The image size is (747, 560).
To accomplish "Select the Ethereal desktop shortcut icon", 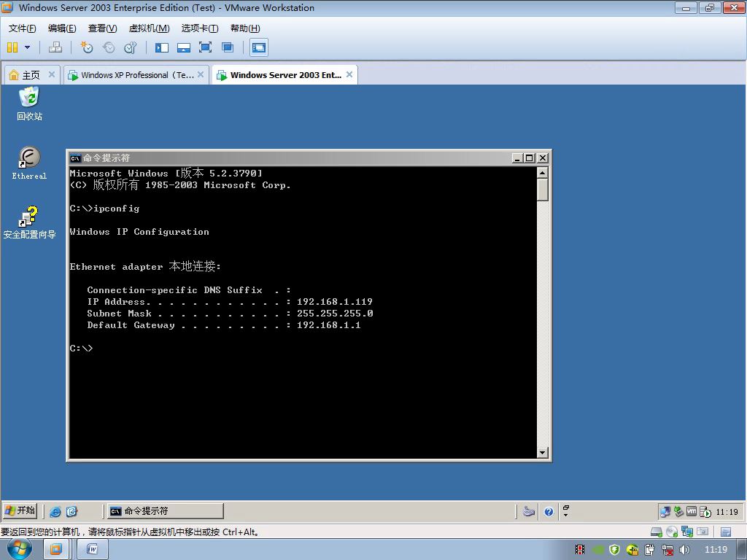I will pos(29,163).
